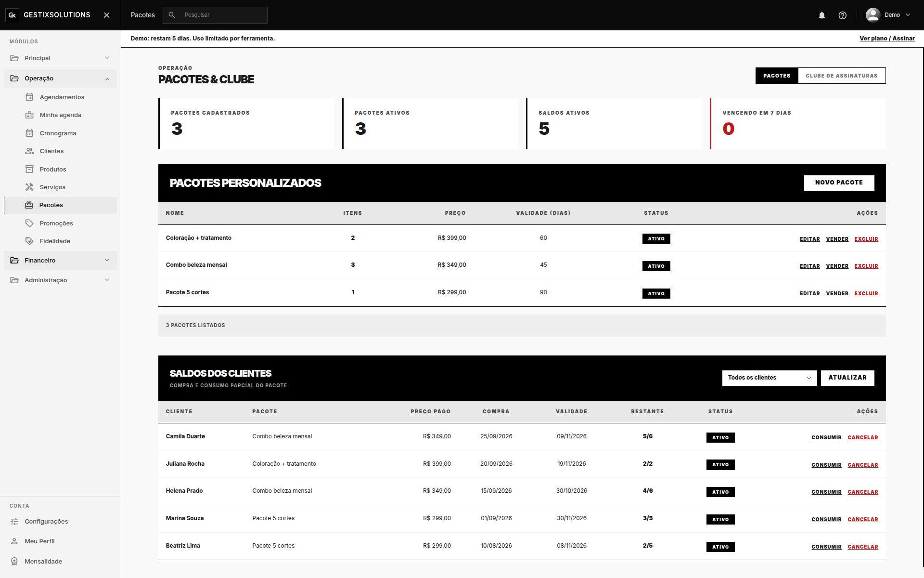Click Editar for Coloração + tratamento
This screenshot has height=578, width=924.
coord(809,239)
